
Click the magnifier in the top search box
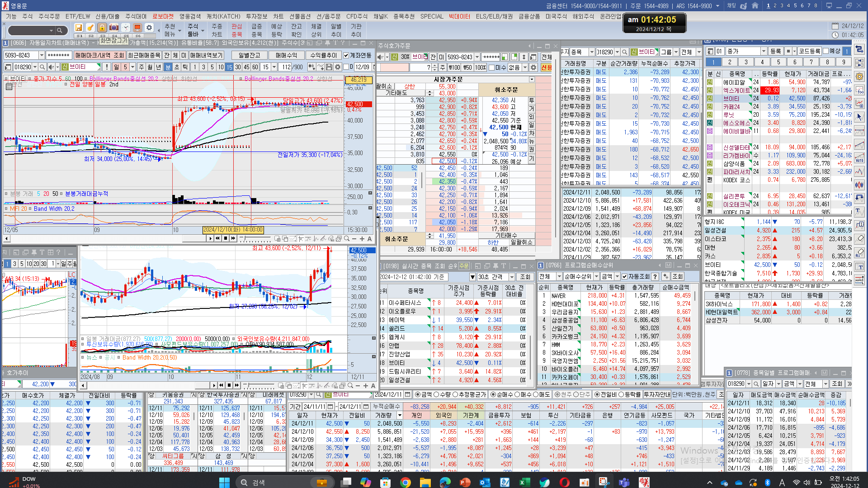point(59,31)
